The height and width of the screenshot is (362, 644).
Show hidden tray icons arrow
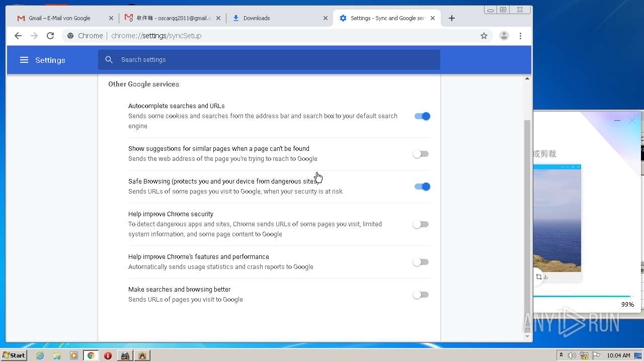(561, 355)
